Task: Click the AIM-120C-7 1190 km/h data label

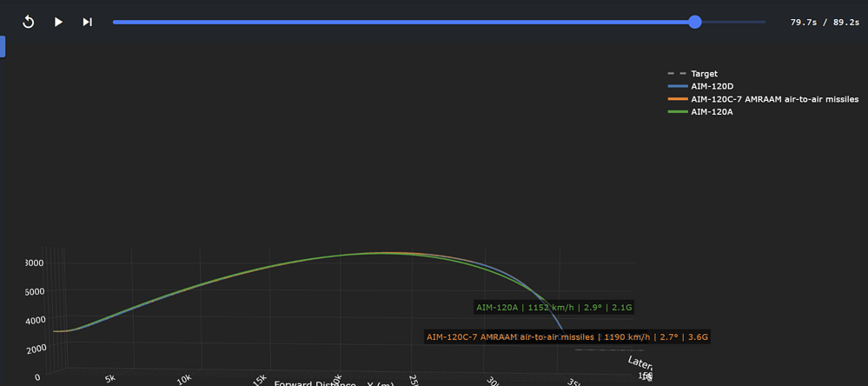Action: click(567, 336)
